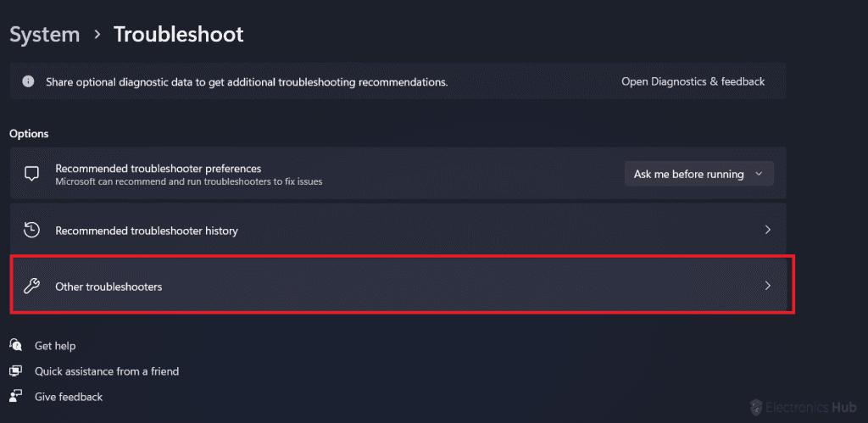868x423 pixels.
Task: Go back to System breadcrumb
Action: point(44,34)
